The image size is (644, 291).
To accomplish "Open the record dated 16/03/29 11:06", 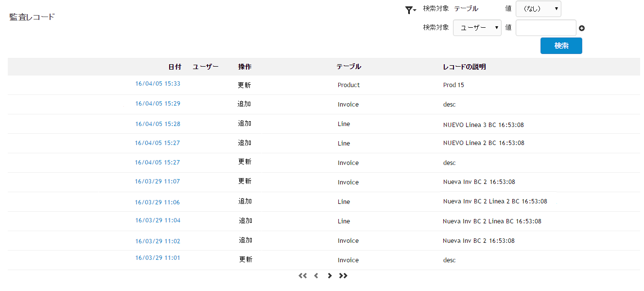I will [157, 202].
